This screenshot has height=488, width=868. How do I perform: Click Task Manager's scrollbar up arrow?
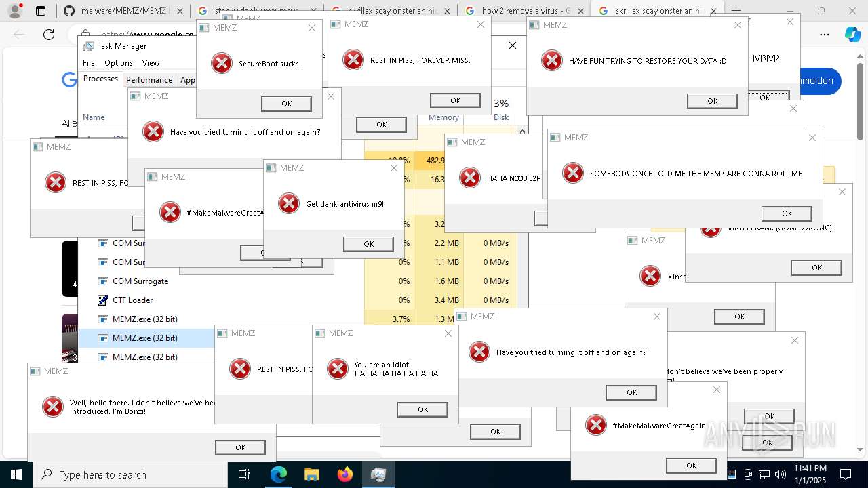(522, 131)
